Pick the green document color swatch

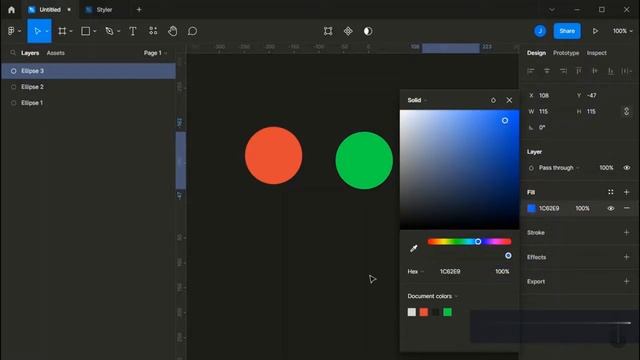(447, 312)
